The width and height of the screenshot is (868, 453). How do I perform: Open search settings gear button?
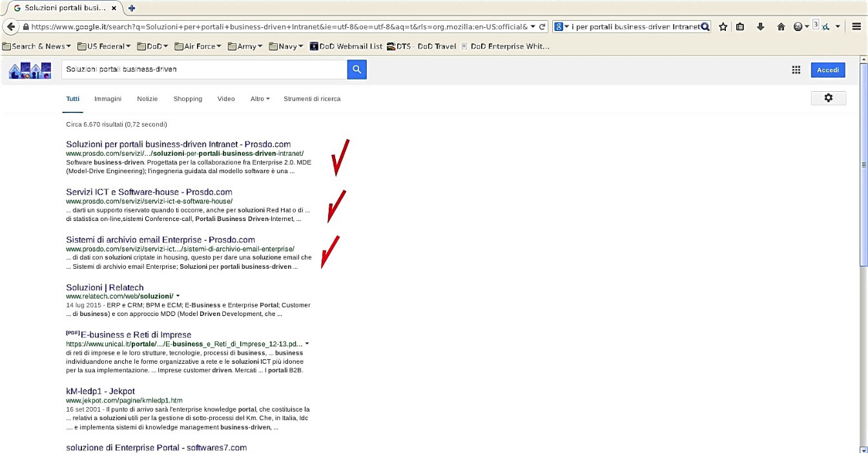(x=829, y=98)
